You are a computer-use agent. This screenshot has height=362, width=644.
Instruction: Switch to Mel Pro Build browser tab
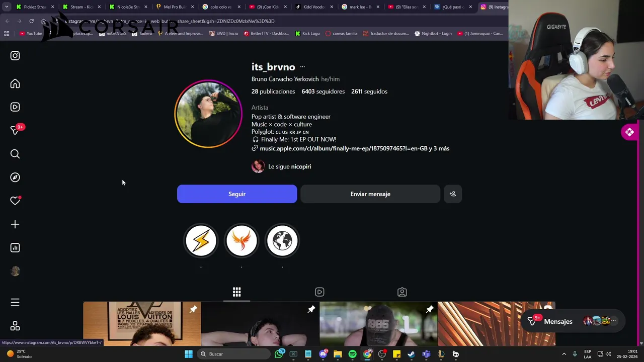[172, 7]
